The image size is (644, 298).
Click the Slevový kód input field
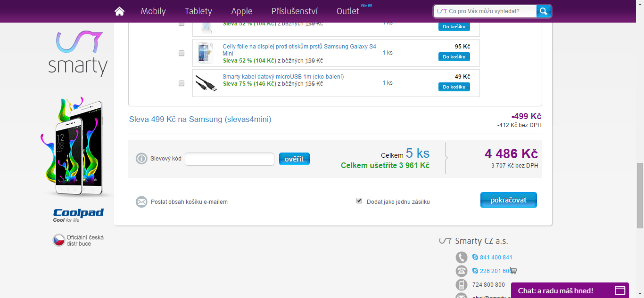point(230,159)
